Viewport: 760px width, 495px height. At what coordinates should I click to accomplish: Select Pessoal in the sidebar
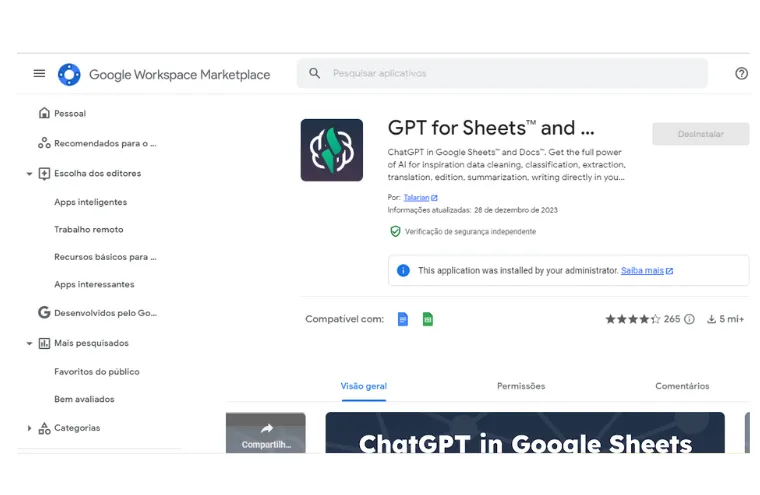coord(70,113)
